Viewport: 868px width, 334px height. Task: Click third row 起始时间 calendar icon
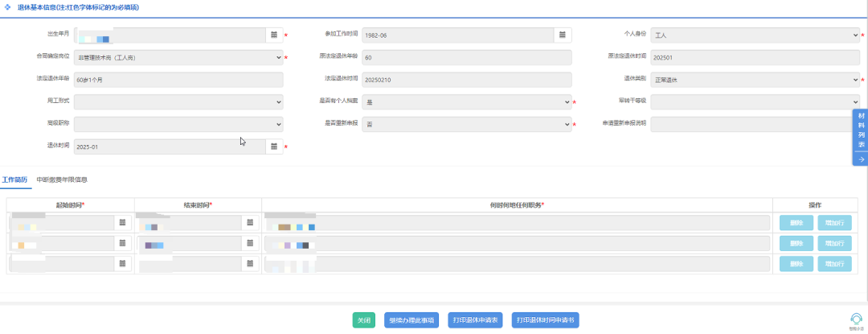point(122,263)
